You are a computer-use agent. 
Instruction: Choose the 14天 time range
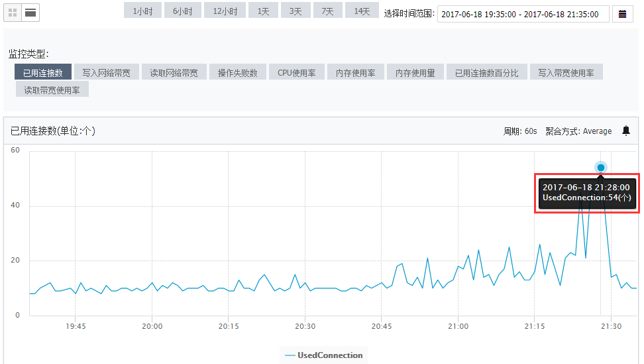362,10
